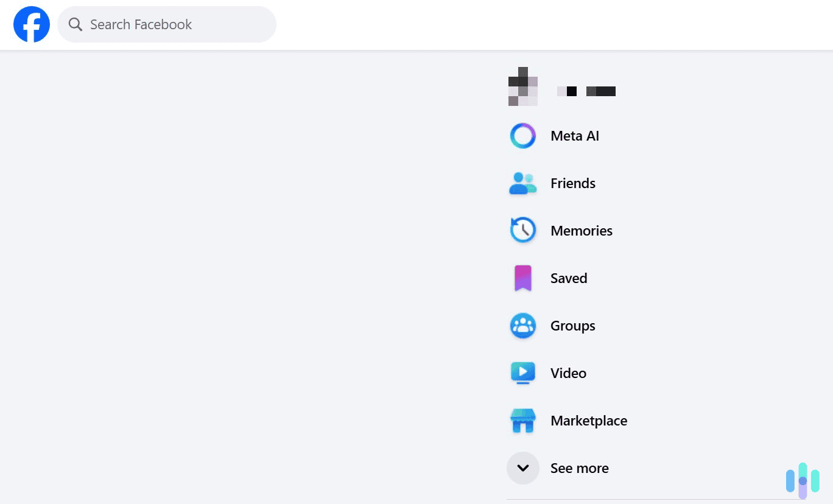Click the magnifying glass search icon

pyautogui.click(x=75, y=24)
